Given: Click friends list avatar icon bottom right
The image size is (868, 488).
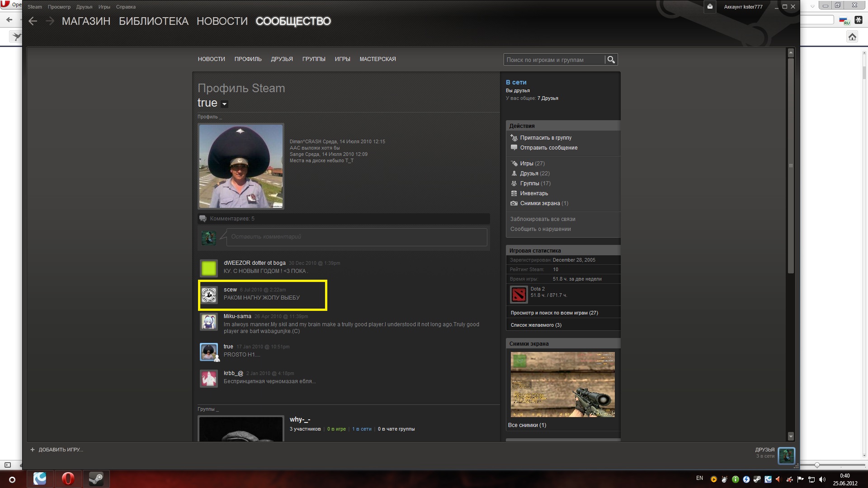Looking at the screenshot, I should 787,455.
